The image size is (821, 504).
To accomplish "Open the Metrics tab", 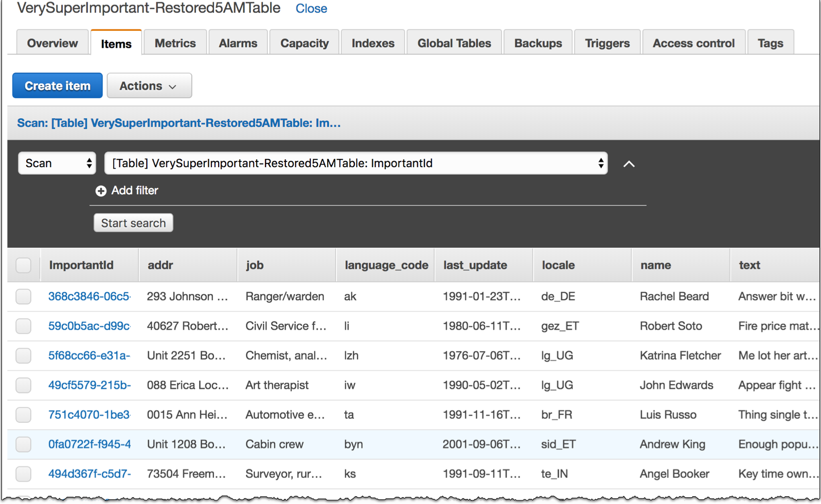I will coord(175,43).
